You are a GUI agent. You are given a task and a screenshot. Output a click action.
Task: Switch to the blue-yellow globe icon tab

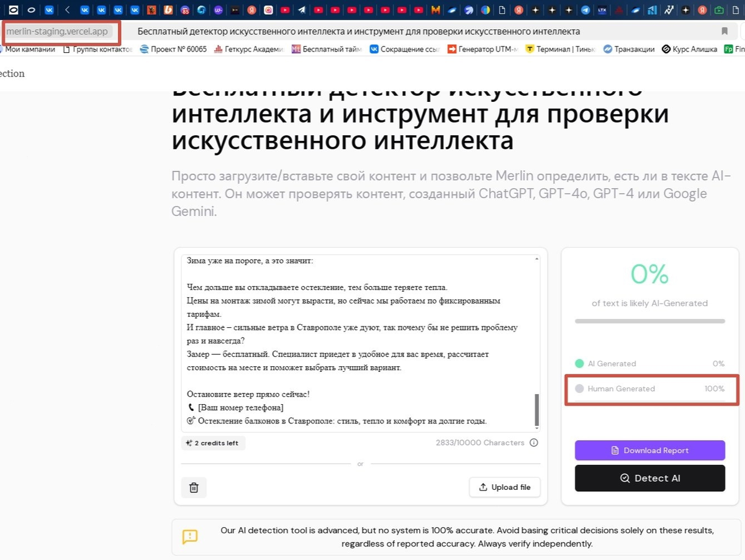pyautogui.click(x=485, y=10)
